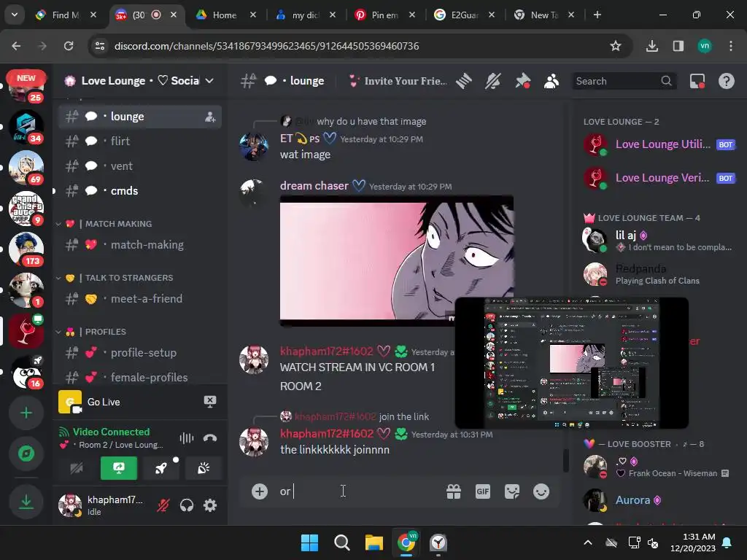Switch to the Pinterest Pin tab
The width and height of the screenshot is (747, 560).
coord(384,15)
